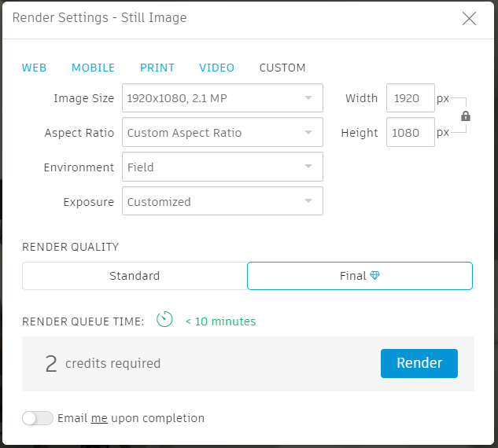Switch to the MOBILE preset tab
Viewport: 498px width, 448px height.
point(93,68)
